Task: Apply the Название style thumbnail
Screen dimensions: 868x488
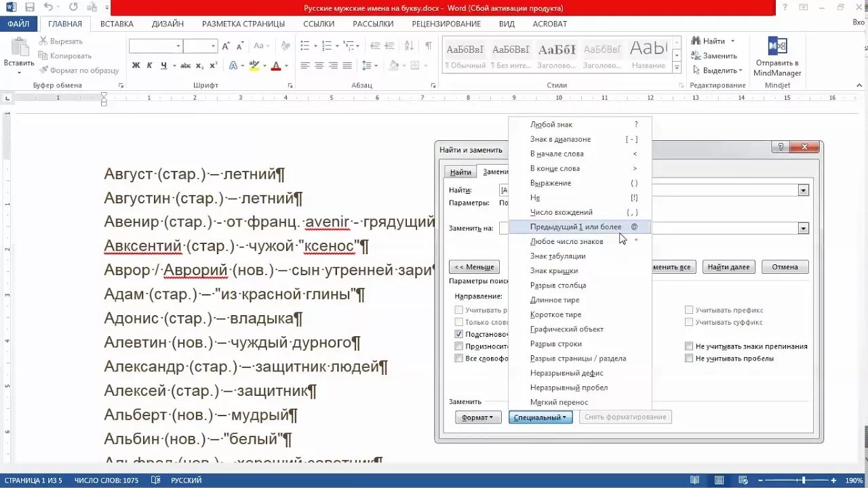Action: coord(649,55)
